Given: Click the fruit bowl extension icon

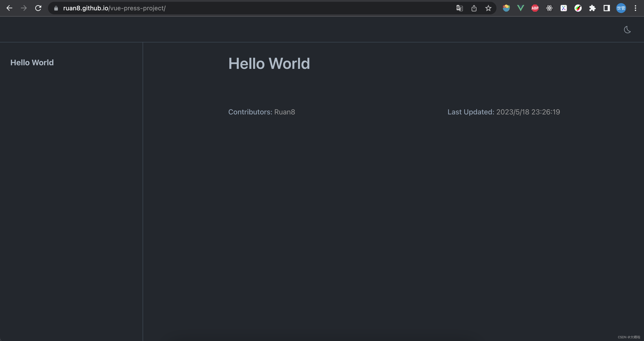Looking at the screenshot, I should (x=506, y=8).
